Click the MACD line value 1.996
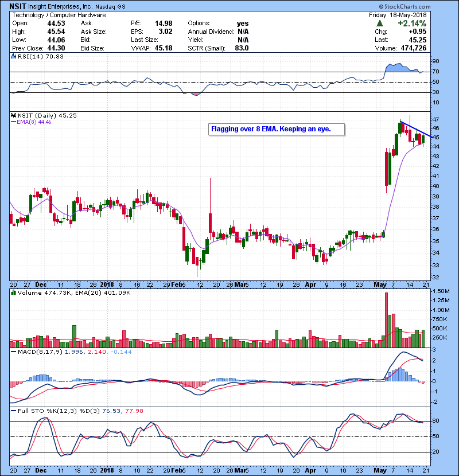This screenshot has width=459, height=476. (x=74, y=352)
